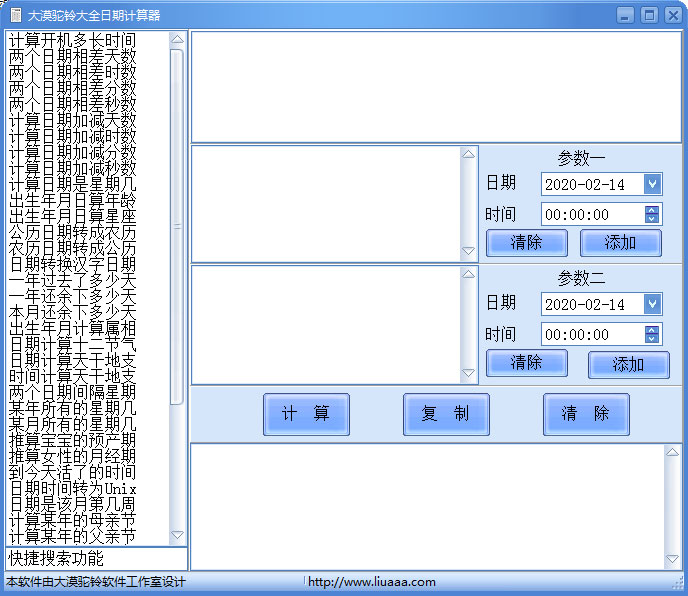Select 日期计算十二节气 item
Viewport: 688px width, 596px height.
(72, 345)
